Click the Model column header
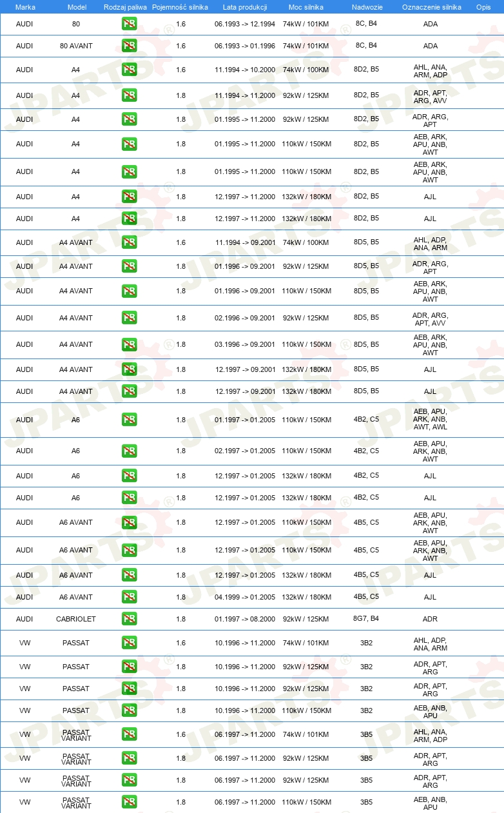 tap(77, 6)
